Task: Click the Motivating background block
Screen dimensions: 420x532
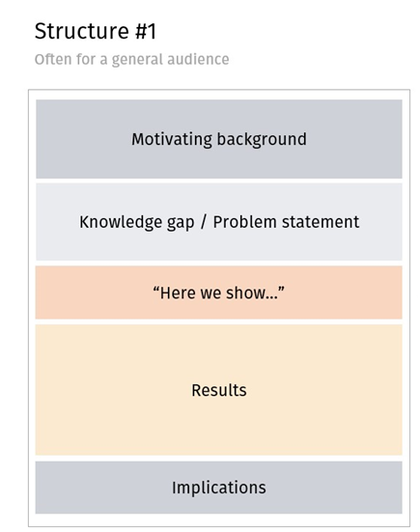Action: pos(219,139)
